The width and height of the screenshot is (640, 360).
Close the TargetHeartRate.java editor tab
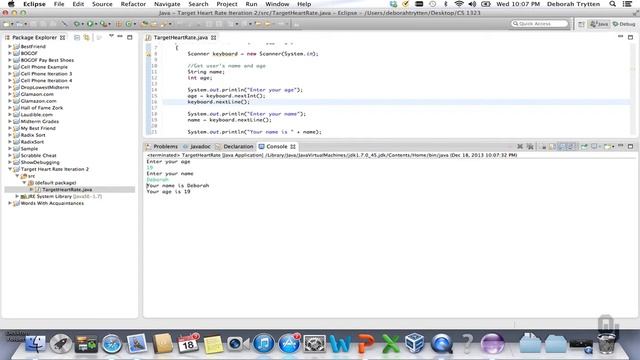coord(213,37)
